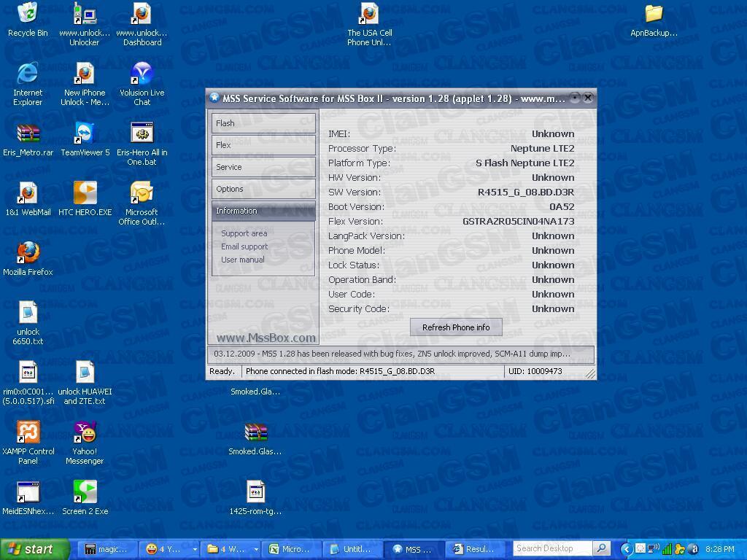Click the clock showing 8:28 PM
Image resolution: width=747 pixels, height=560 pixels.
click(x=720, y=549)
